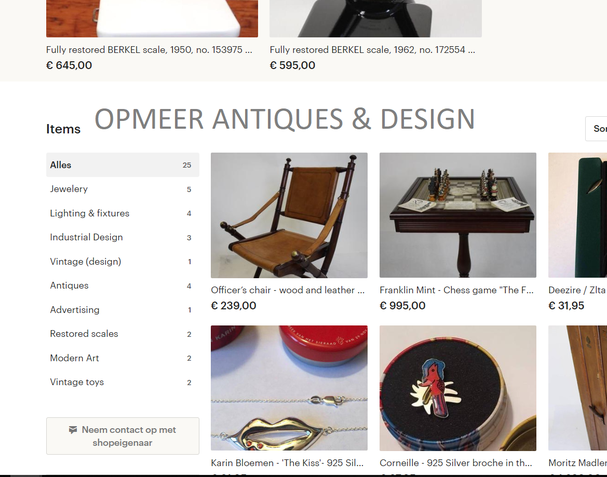The width and height of the screenshot is (607, 477).
Task: Browse the Vintage toys category
Action: click(x=123, y=382)
